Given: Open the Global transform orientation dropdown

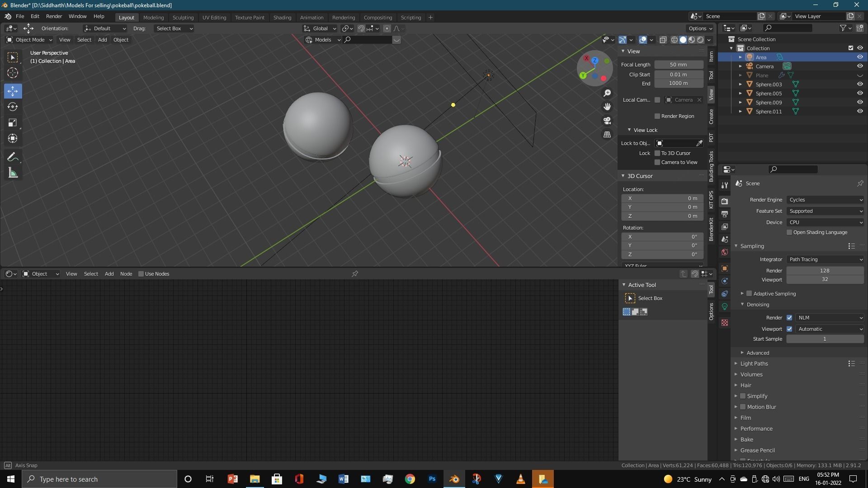Looking at the screenshot, I should pyautogui.click(x=320, y=28).
